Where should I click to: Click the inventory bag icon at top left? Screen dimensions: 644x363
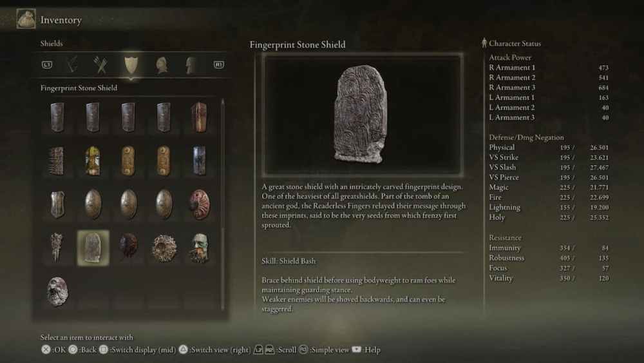point(26,19)
